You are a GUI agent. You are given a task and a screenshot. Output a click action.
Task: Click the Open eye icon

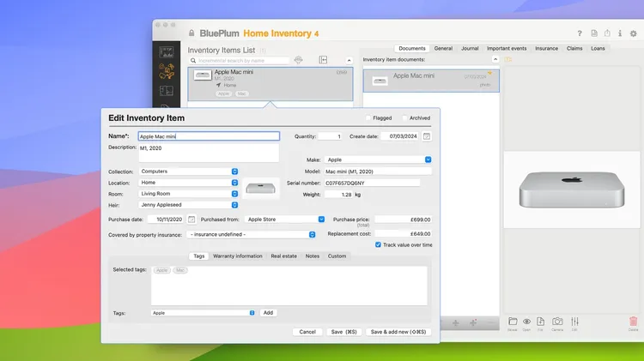pyautogui.click(x=526, y=322)
